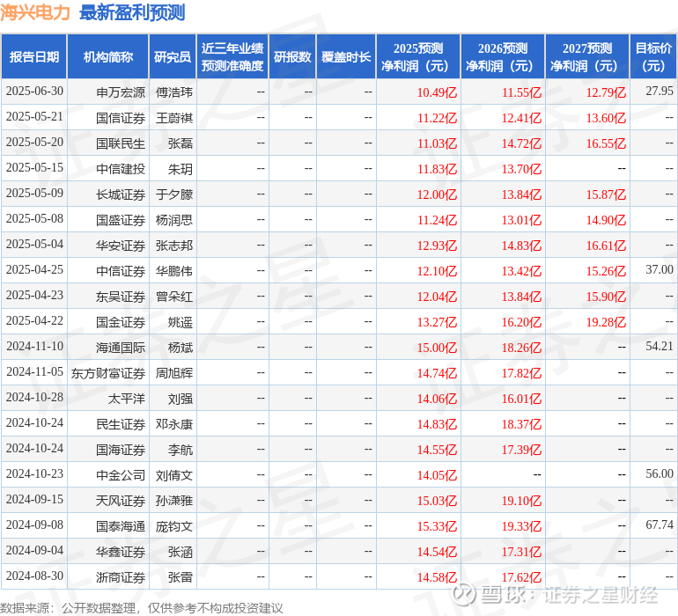Select institution 海通国际
The image size is (678, 616).
121,347
